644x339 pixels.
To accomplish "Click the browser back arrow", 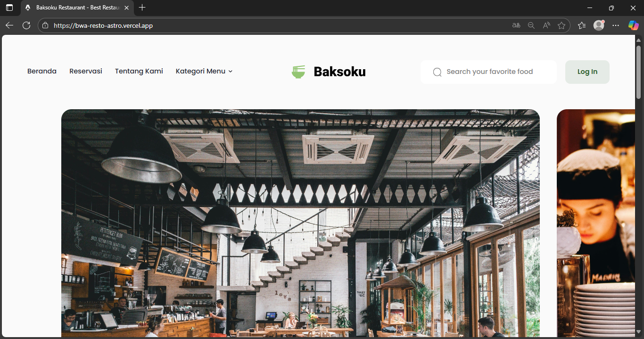I will [x=9, y=25].
